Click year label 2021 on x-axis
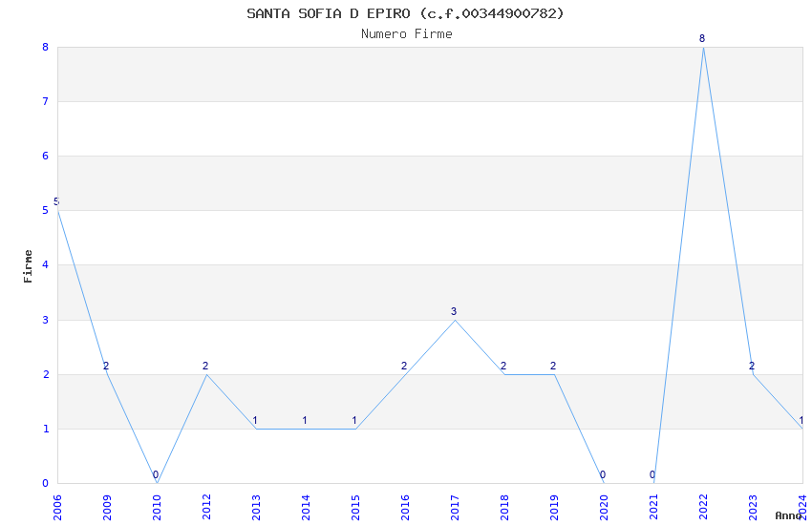 653,508
